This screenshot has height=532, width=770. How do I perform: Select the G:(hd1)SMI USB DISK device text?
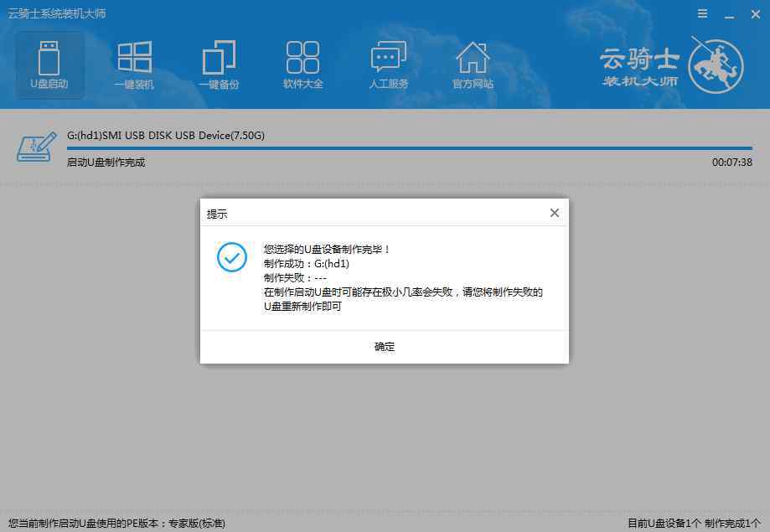coord(166,135)
